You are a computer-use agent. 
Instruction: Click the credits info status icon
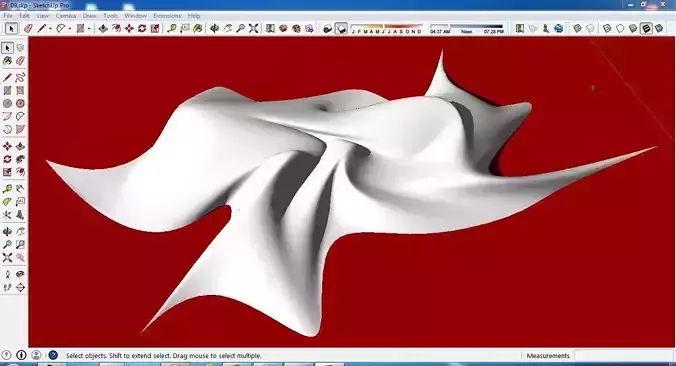(21, 355)
